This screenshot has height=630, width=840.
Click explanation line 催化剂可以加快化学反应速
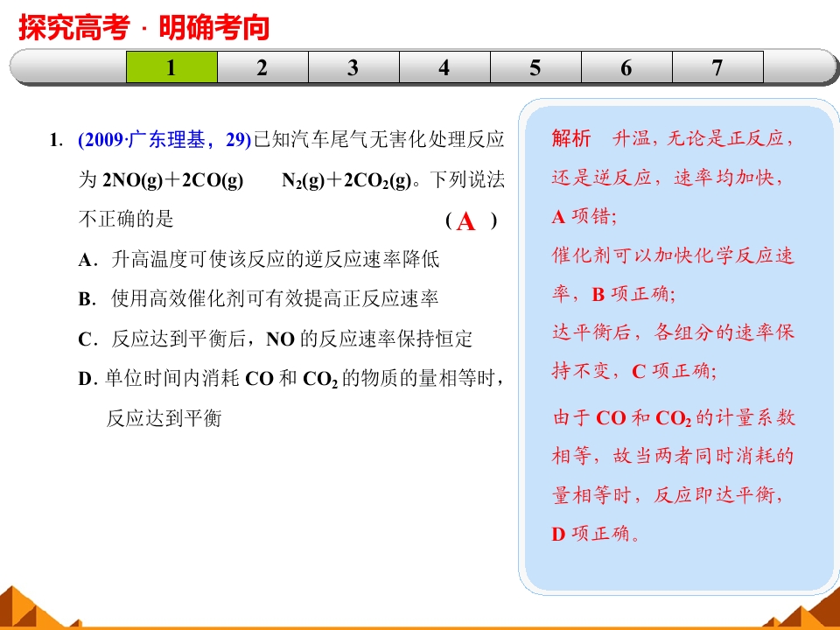(x=673, y=255)
